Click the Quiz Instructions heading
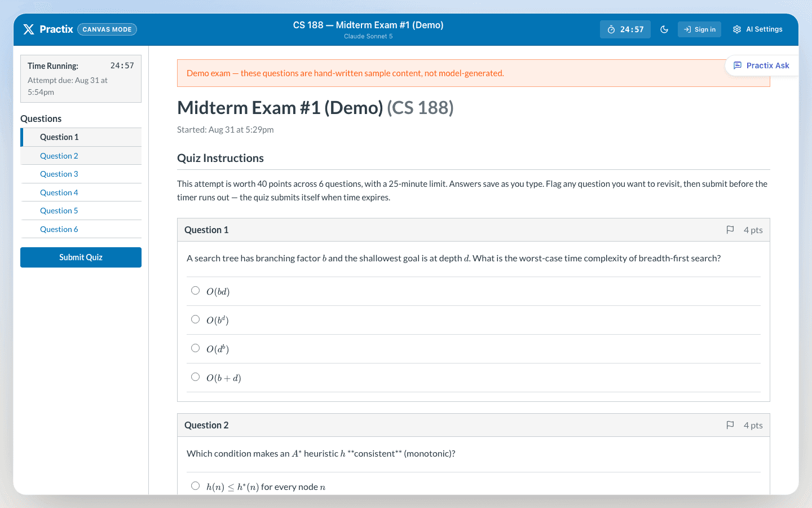 [x=220, y=158]
